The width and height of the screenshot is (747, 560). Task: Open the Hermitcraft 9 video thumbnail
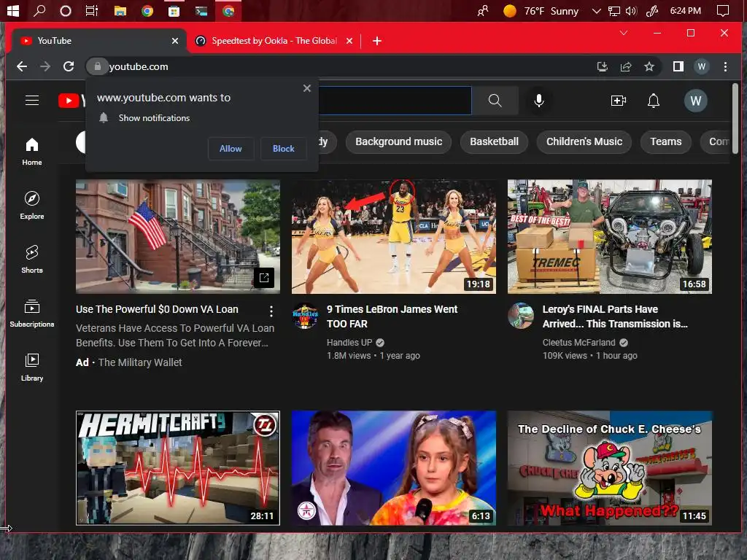pyautogui.click(x=178, y=468)
